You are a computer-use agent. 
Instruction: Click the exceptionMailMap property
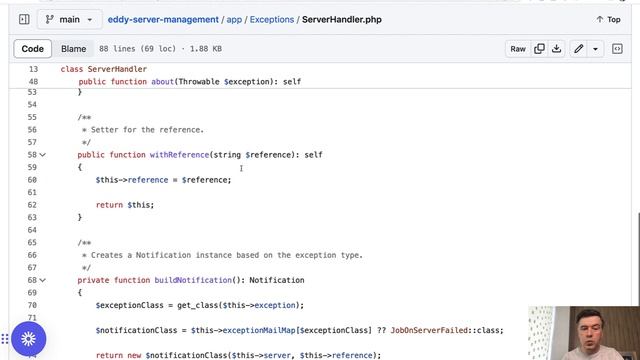click(x=259, y=330)
